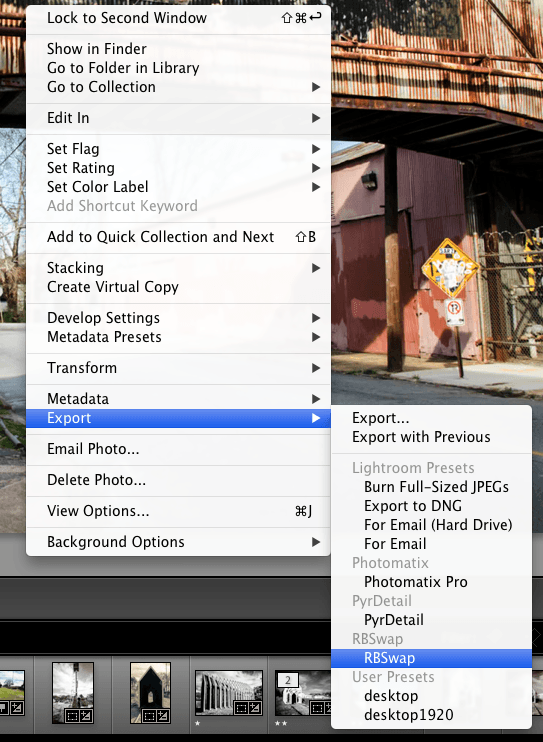Expand the Transform submenu
This screenshot has height=742, width=543.
click(178, 368)
